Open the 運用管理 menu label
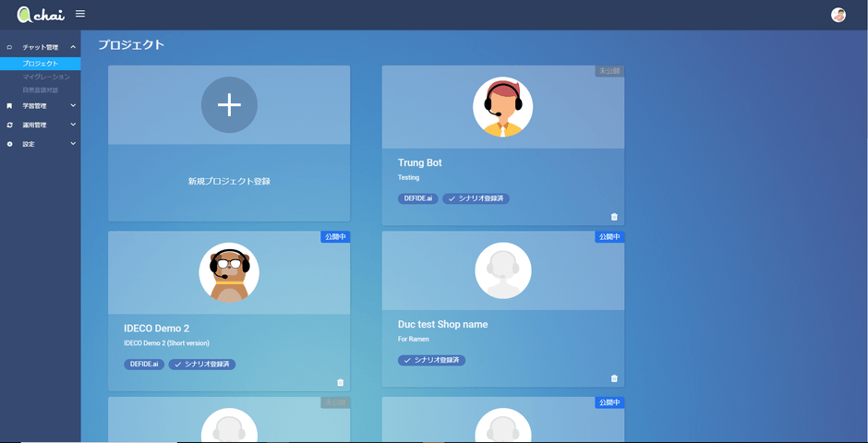 pyautogui.click(x=34, y=125)
